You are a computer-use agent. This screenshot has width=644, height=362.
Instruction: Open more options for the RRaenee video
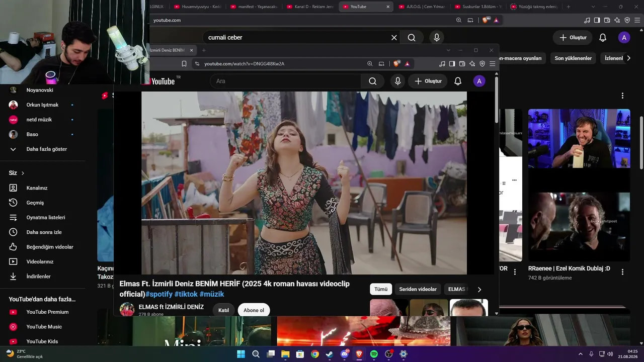(622, 272)
